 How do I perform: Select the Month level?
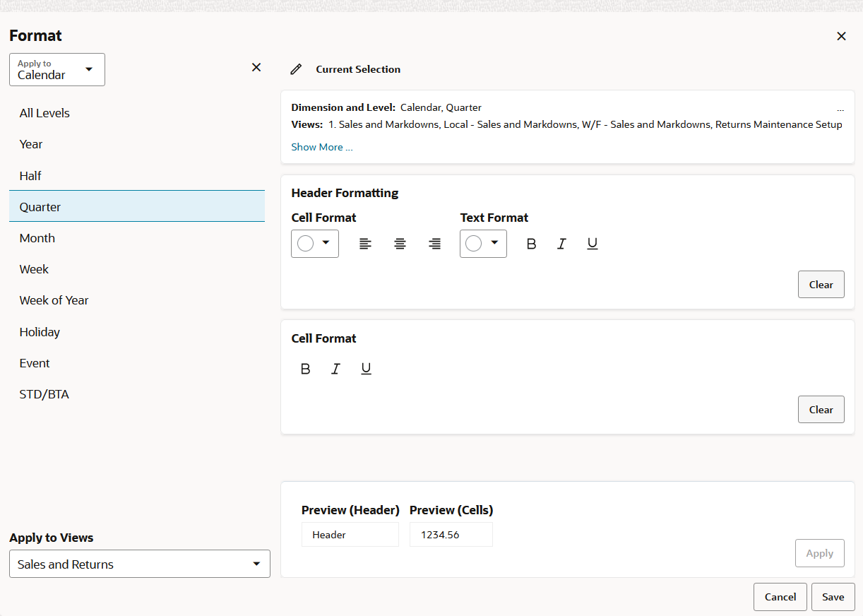coord(137,238)
